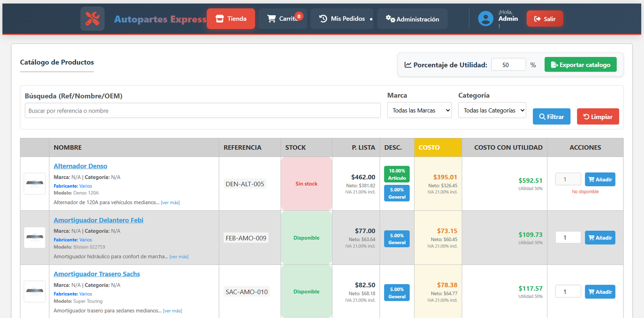Click the COSTO CON UTILIDAD column header
The height and width of the screenshot is (318, 644).
coord(504,148)
